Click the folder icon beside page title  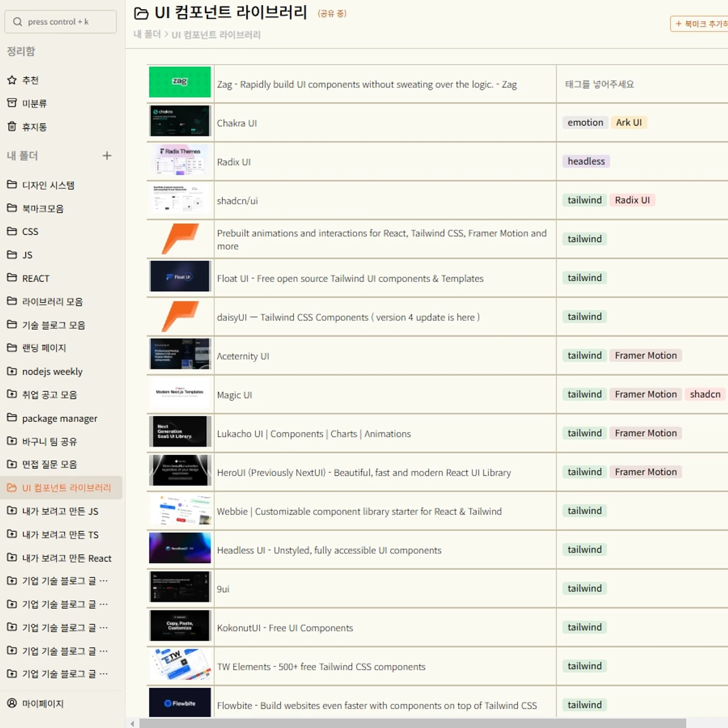(x=141, y=13)
